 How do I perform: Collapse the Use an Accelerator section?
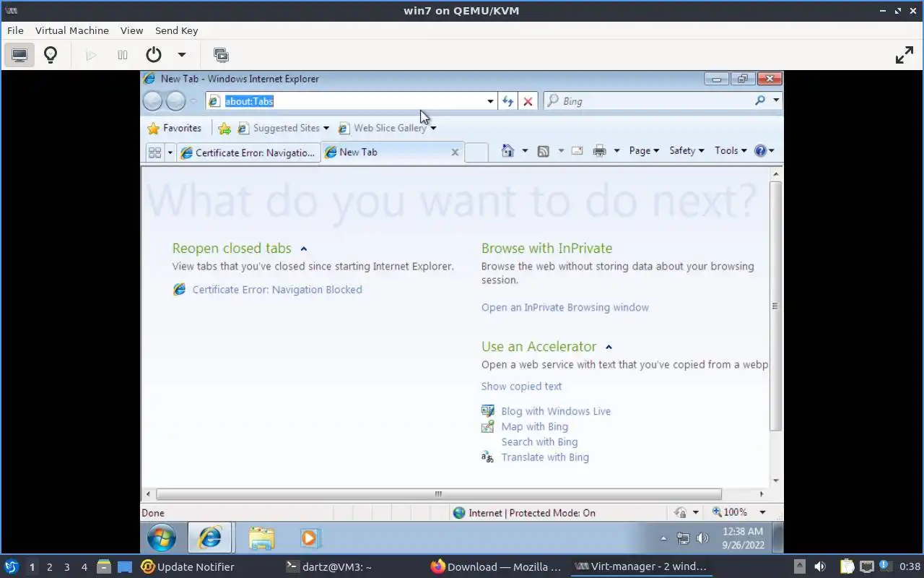[x=609, y=347]
